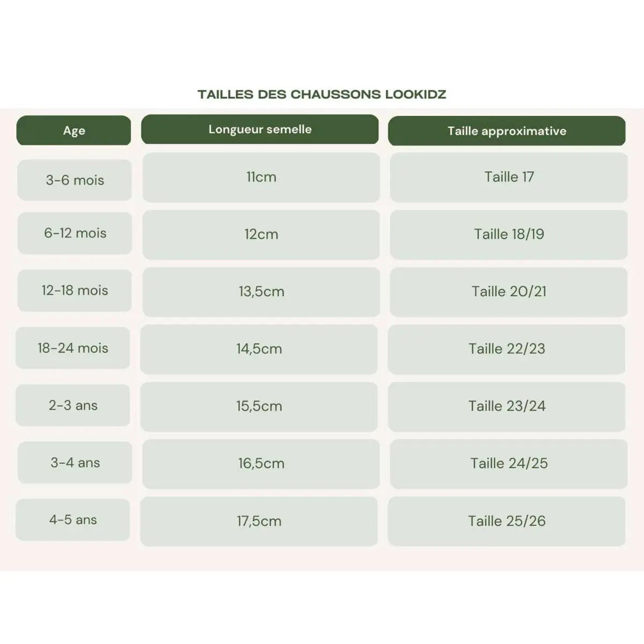Click the Taille approximative header

click(x=507, y=131)
